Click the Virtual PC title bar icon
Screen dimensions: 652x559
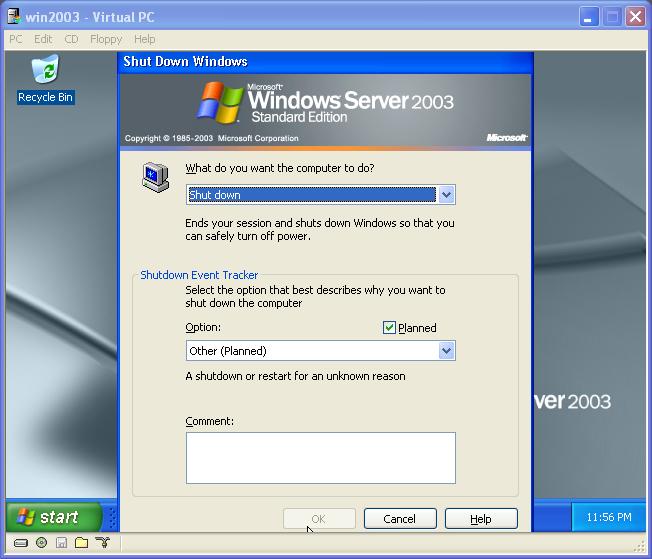pos(14,16)
